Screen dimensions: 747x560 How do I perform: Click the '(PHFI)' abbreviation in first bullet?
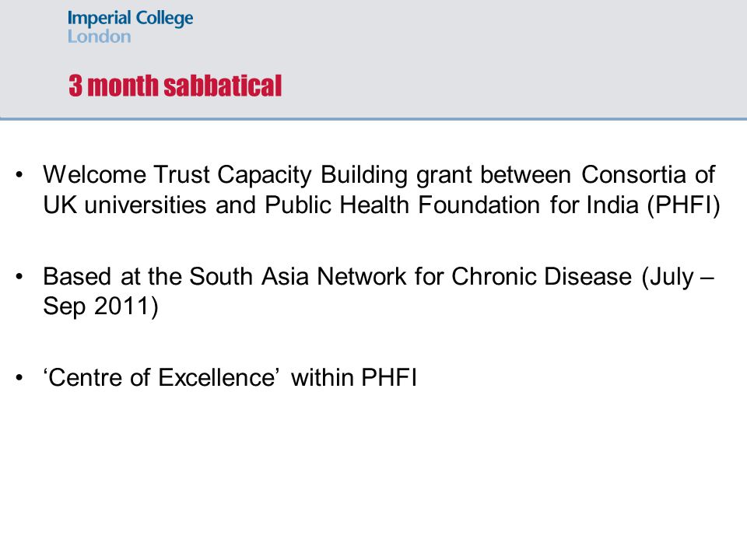(684, 205)
